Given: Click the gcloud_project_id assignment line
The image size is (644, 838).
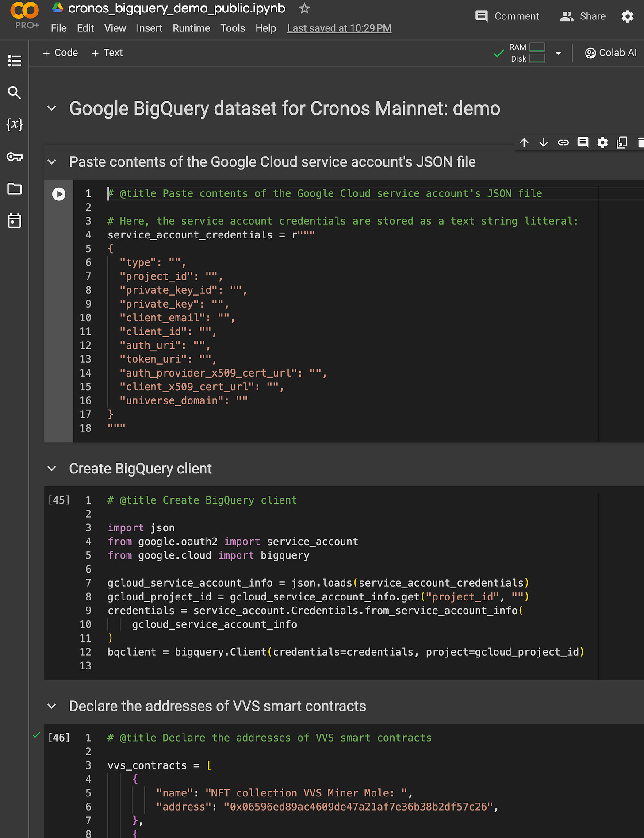Looking at the screenshot, I should [318, 597].
